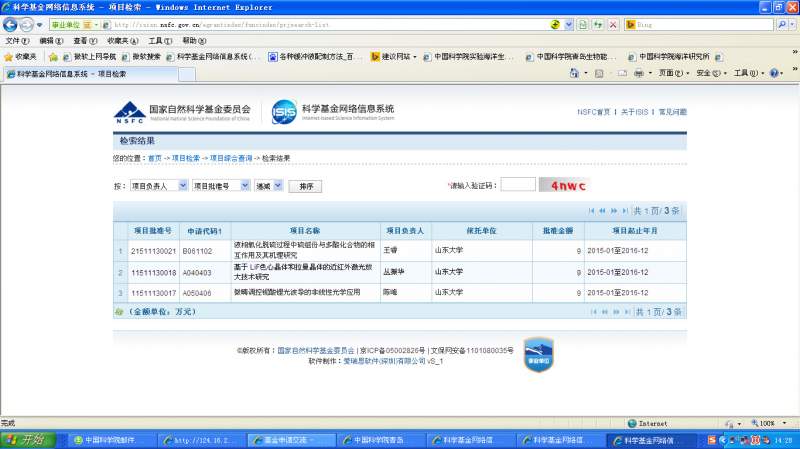Screen dimensions: 800x449
Task: Open 中国科学院海洋研究所 bookmark
Action: point(669,57)
